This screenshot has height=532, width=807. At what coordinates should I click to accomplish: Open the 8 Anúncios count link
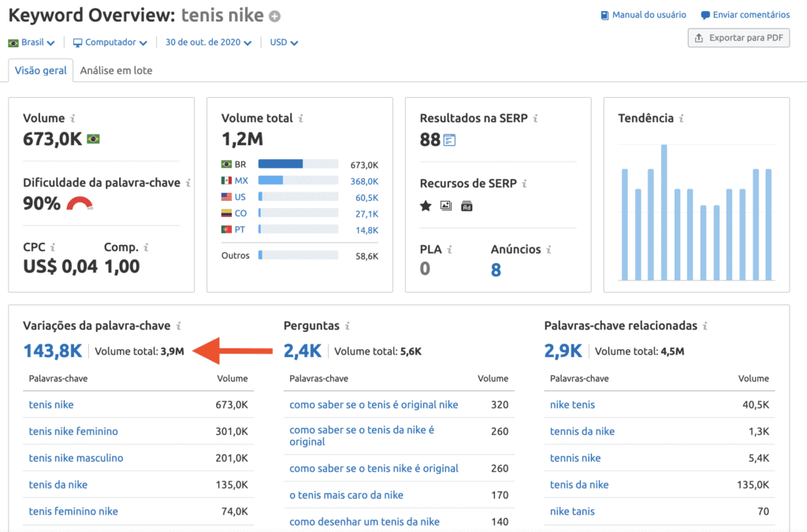496,270
